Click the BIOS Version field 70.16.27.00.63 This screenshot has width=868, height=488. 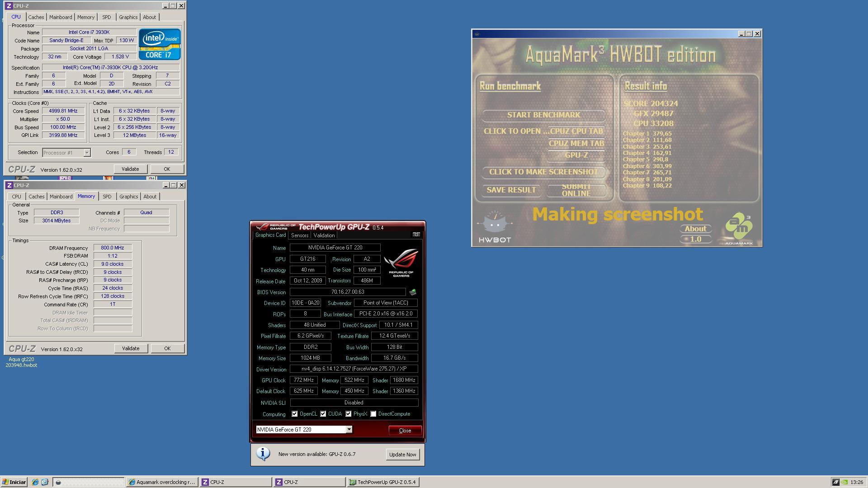pyautogui.click(x=348, y=292)
